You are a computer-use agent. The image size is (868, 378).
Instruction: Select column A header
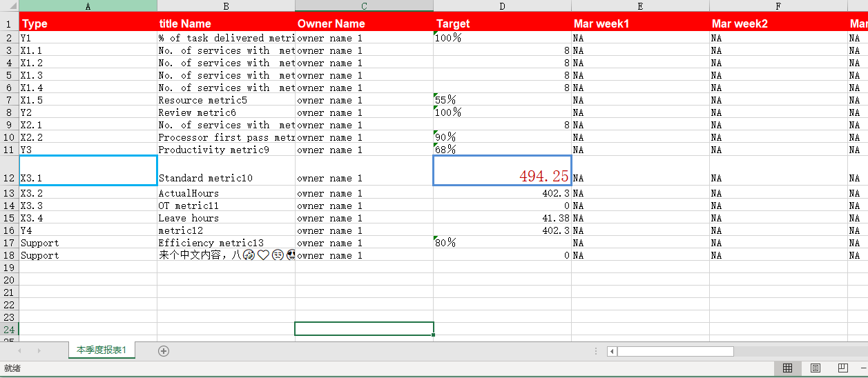click(x=88, y=6)
